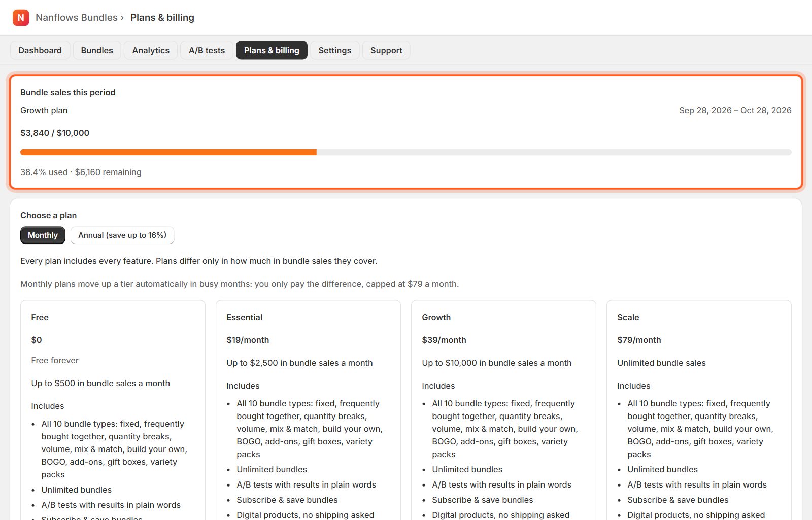Click the $19/month price
Viewport: 812px width, 520px height.
point(248,340)
